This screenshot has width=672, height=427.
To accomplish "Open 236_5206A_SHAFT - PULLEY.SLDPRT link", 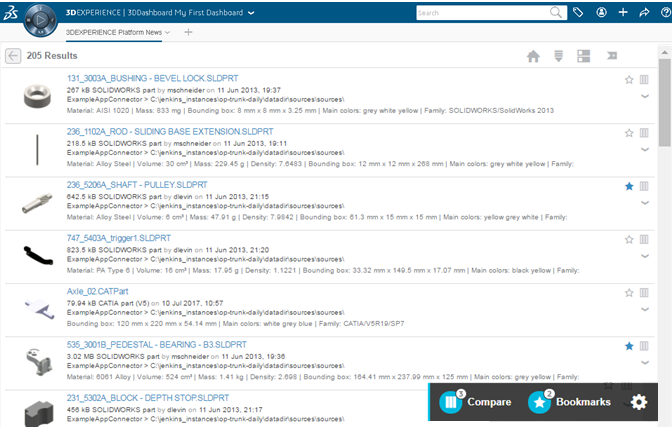I will click(x=137, y=185).
